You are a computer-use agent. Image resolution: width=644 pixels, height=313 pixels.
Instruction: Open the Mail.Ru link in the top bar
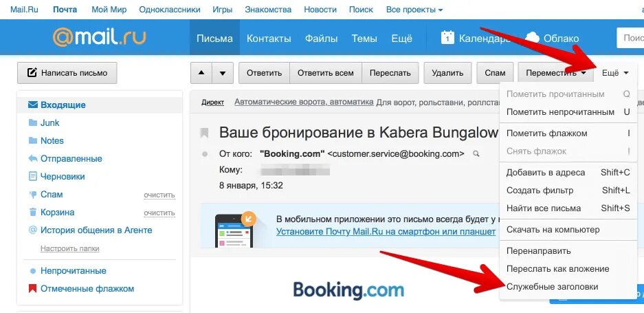(24, 10)
